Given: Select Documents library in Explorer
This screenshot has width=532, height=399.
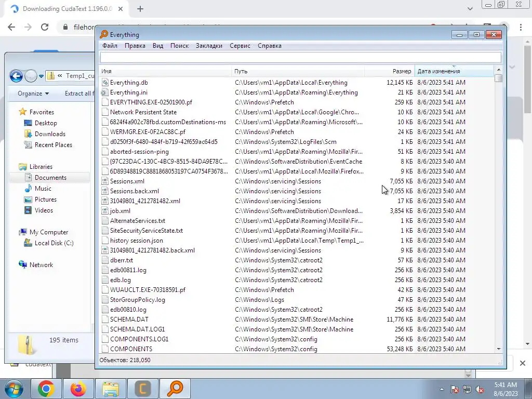Looking at the screenshot, I should 50,178.
